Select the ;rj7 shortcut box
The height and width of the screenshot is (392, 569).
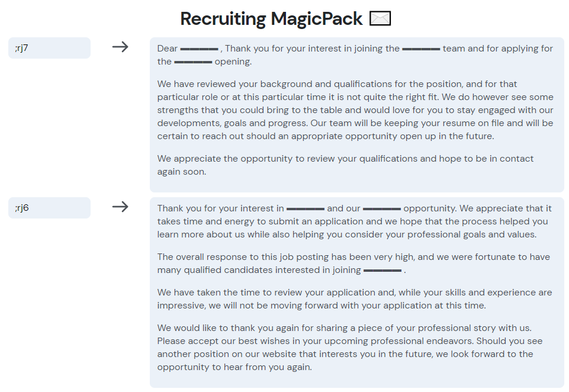[x=49, y=48]
